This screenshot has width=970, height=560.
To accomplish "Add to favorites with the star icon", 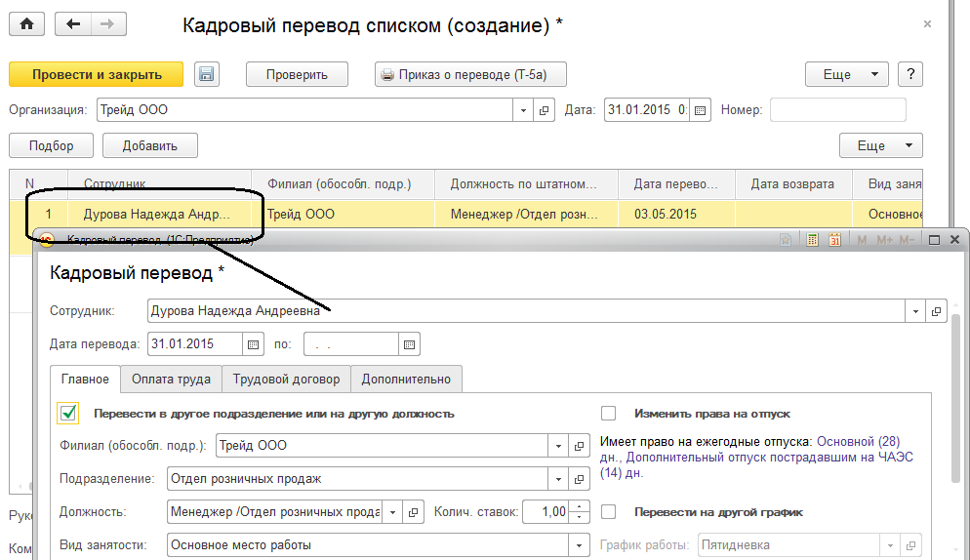I will (x=786, y=240).
